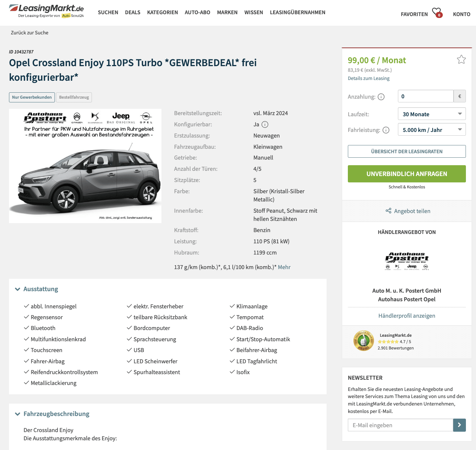The image size is (476, 450).
Task: Star this offer as a favorite
Action: (x=461, y=59)
